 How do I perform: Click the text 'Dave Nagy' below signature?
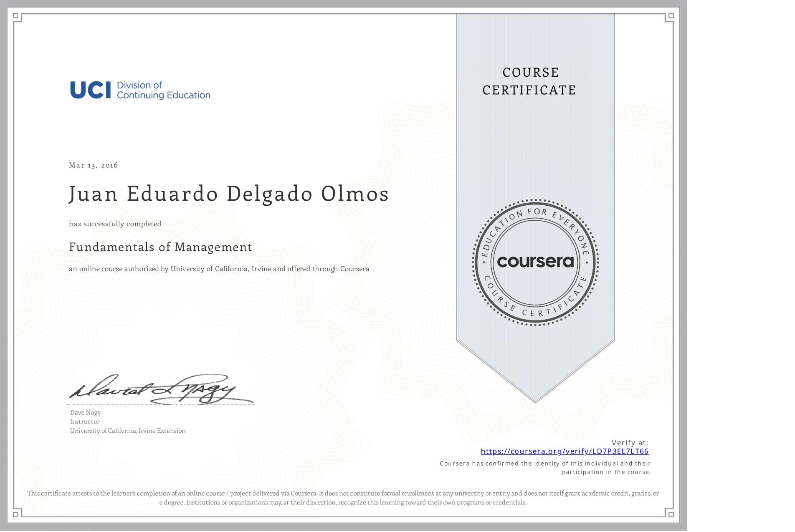tap(86, 412)
